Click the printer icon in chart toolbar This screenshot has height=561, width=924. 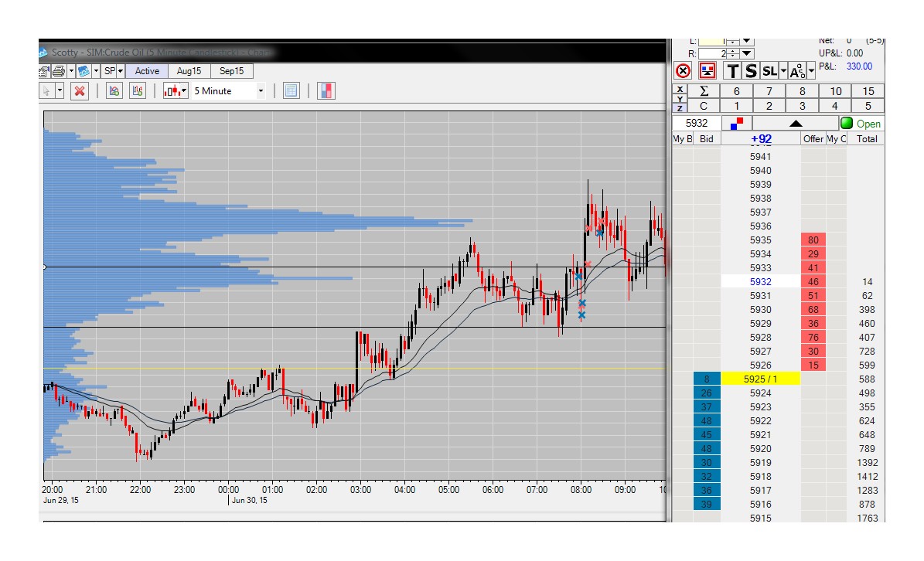(58, 71)
